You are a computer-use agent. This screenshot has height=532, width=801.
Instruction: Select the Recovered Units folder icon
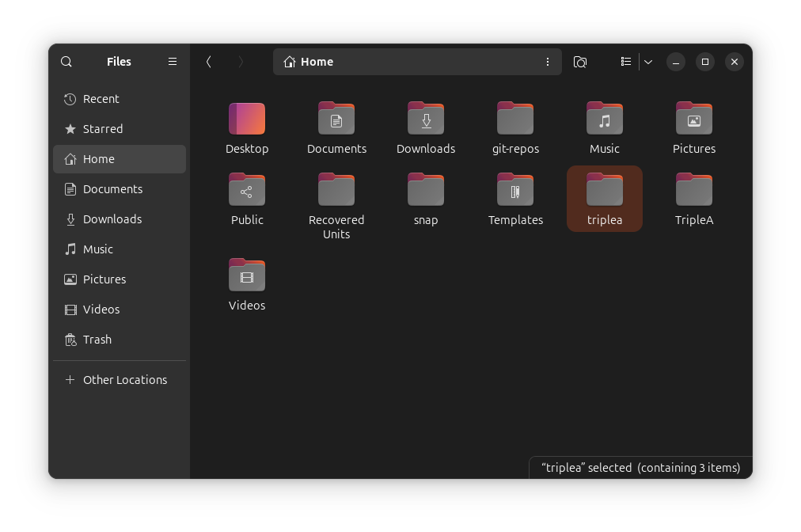pos(336,189)
